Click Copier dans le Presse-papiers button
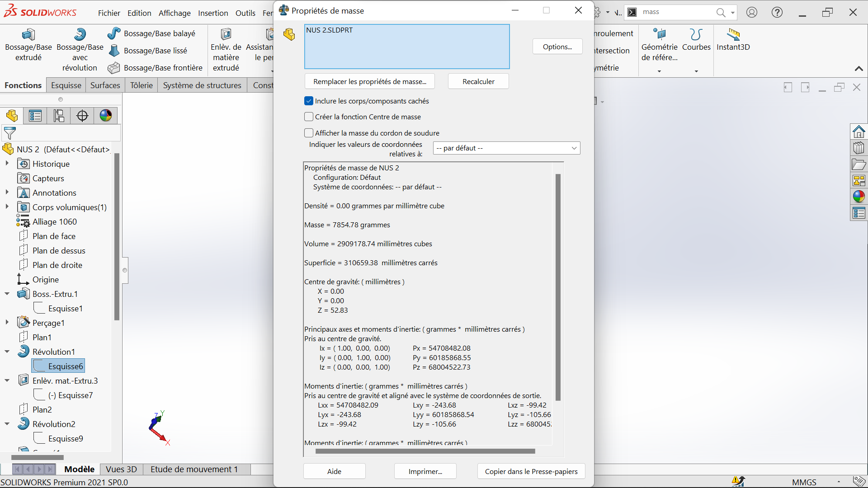The height and width of the screenshot is (488, 868). pos(531,471)
